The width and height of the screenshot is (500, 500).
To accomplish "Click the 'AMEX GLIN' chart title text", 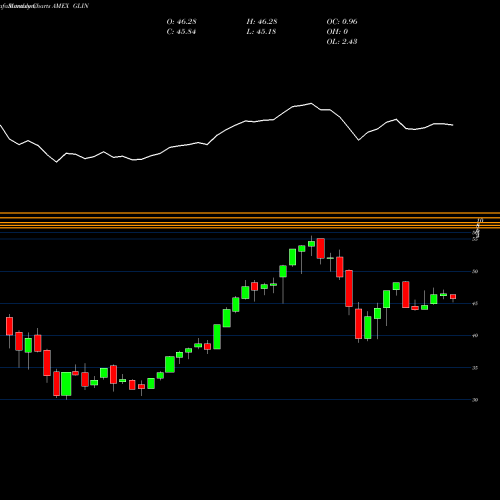I will point(70,6).
